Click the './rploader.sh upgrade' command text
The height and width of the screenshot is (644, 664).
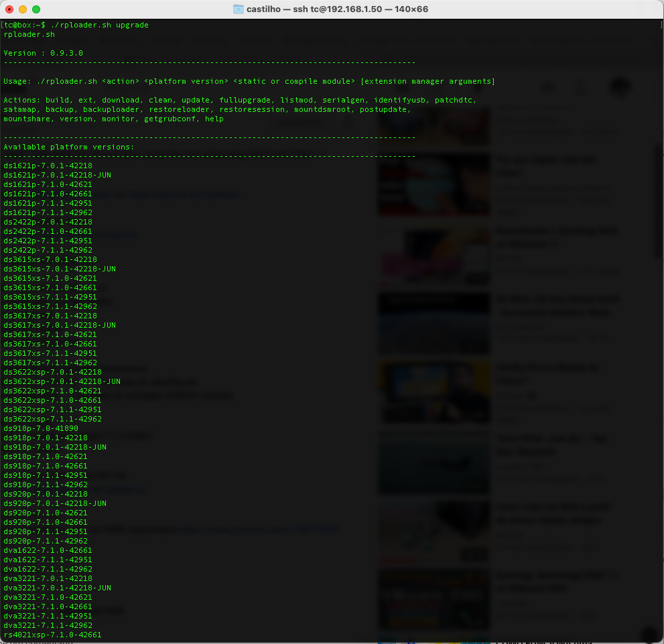100,25
